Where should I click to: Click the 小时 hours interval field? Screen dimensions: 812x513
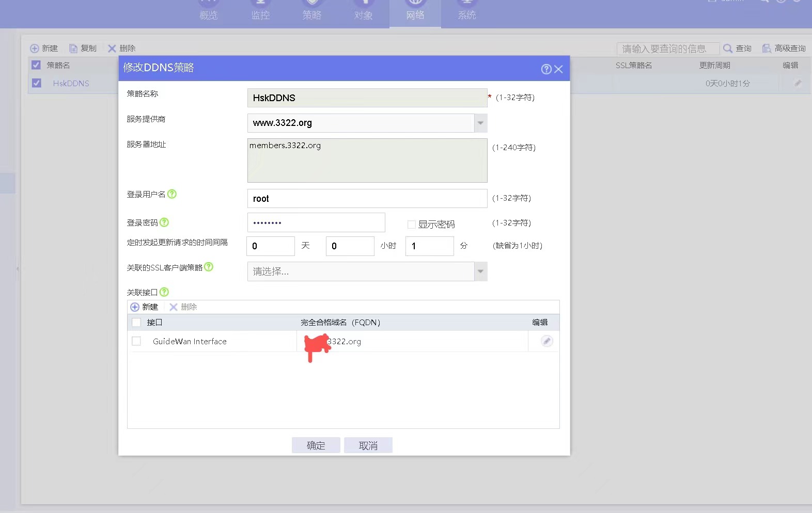350,246
